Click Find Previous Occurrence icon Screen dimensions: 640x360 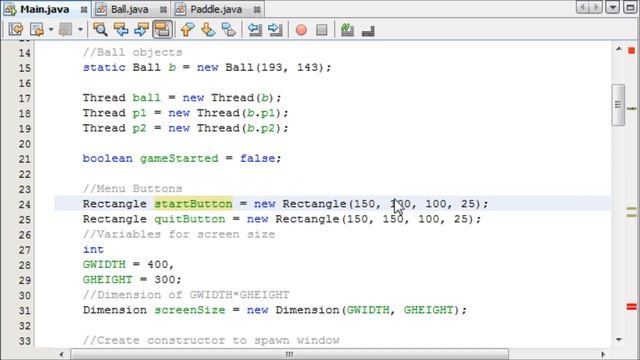click(x=121, y=29)
